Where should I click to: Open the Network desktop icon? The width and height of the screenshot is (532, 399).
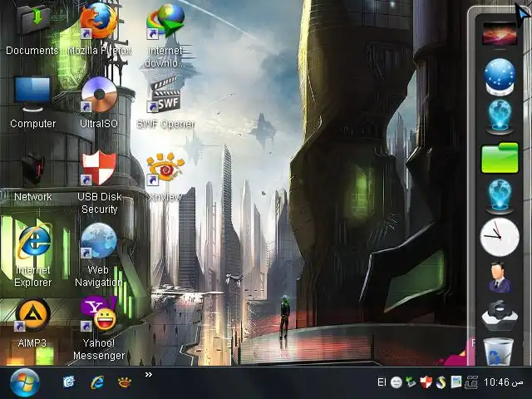pos(33,168)
